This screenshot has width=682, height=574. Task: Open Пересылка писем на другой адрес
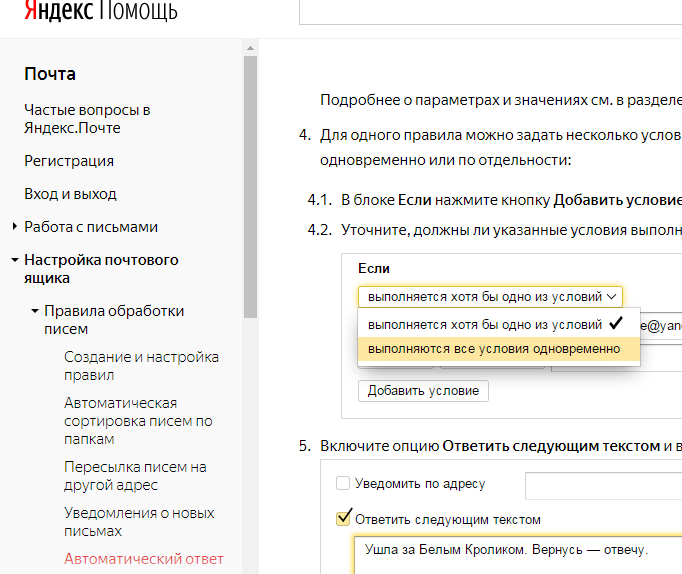click(x=135, y=476)
